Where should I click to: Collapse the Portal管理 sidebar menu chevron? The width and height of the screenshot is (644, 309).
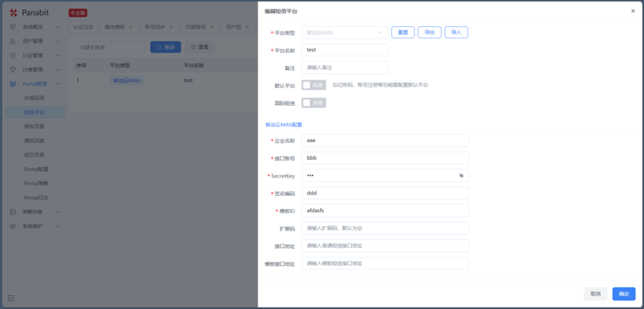point(58,83)
